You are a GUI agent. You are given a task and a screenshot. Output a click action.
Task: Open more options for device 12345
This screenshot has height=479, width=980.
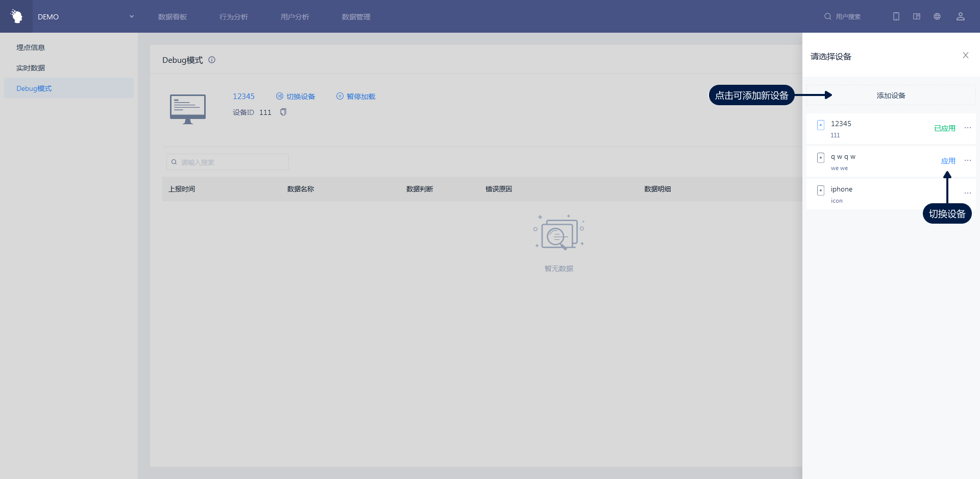(967, 128)
